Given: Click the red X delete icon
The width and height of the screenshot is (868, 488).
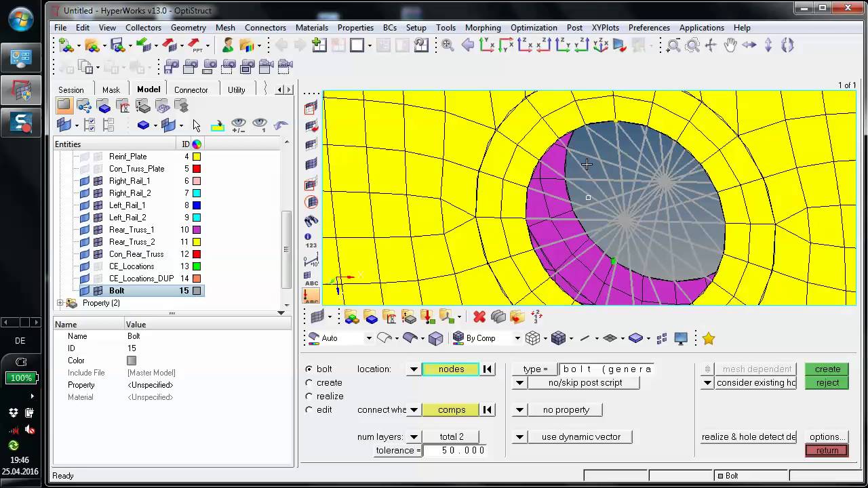Looking at the screenshot, I should tap(479, 317).
